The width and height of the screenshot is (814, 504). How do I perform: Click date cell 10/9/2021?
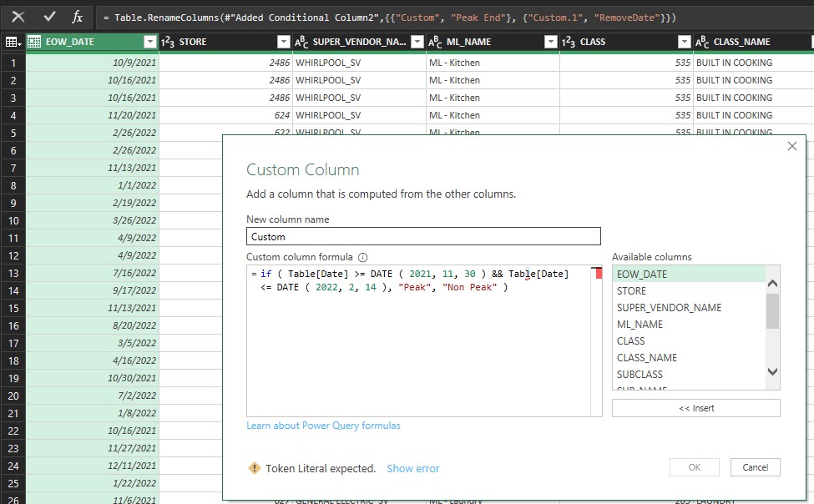click(93, 63)
